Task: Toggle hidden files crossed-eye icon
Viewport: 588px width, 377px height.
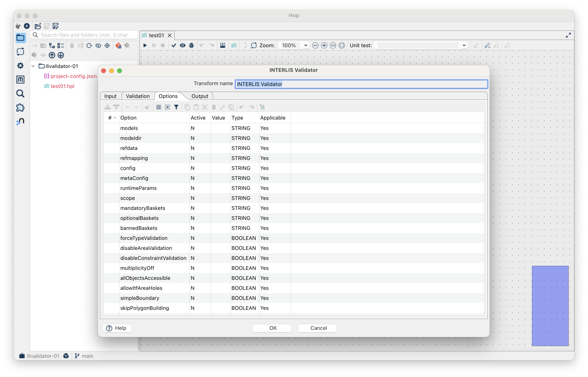Action: [98, 46]
